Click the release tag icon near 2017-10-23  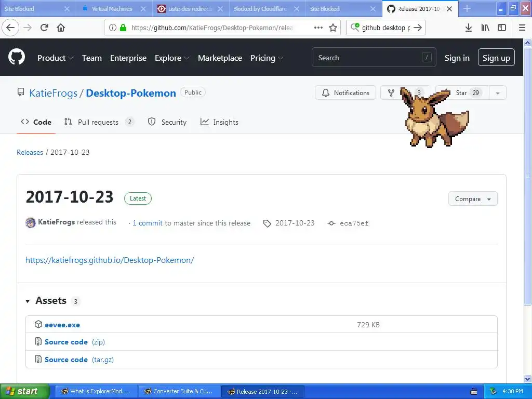coord(267,223)
